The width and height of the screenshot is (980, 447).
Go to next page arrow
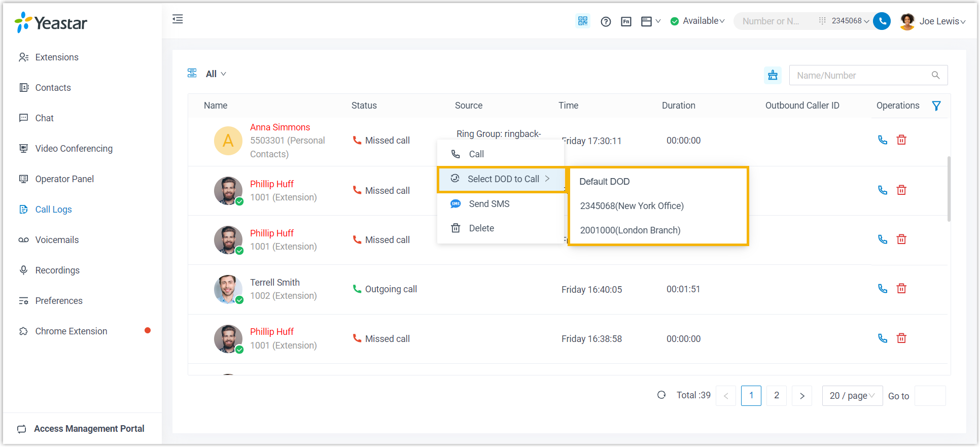(x=802, y=396)
